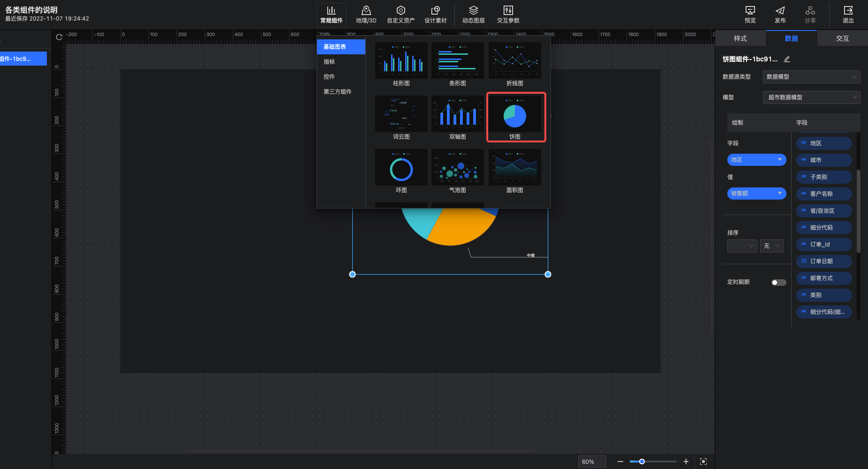Screen dimensions: 868x469
Task: Open the 超市数据模型 model dropdown
Action: coord(812,97)
